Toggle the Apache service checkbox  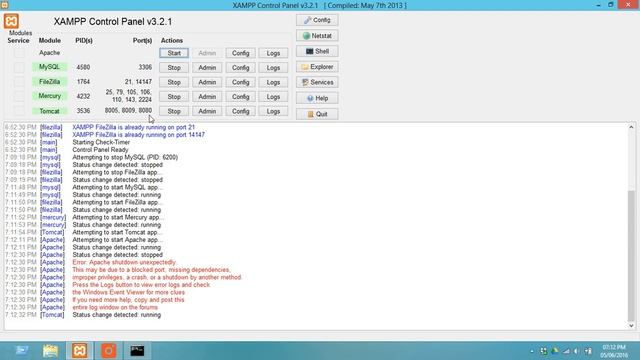pyautogui.click(x=19, y=53)
